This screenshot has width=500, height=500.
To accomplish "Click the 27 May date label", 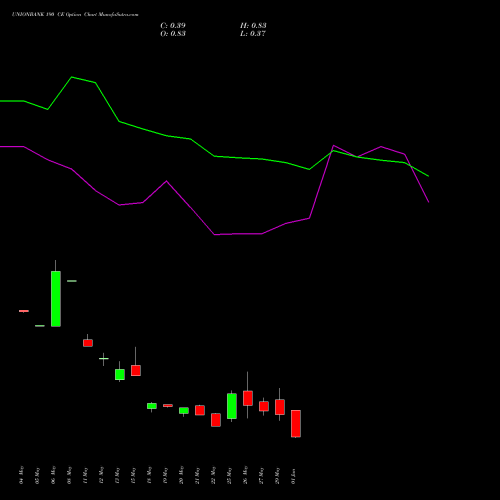I will point(262,475).
